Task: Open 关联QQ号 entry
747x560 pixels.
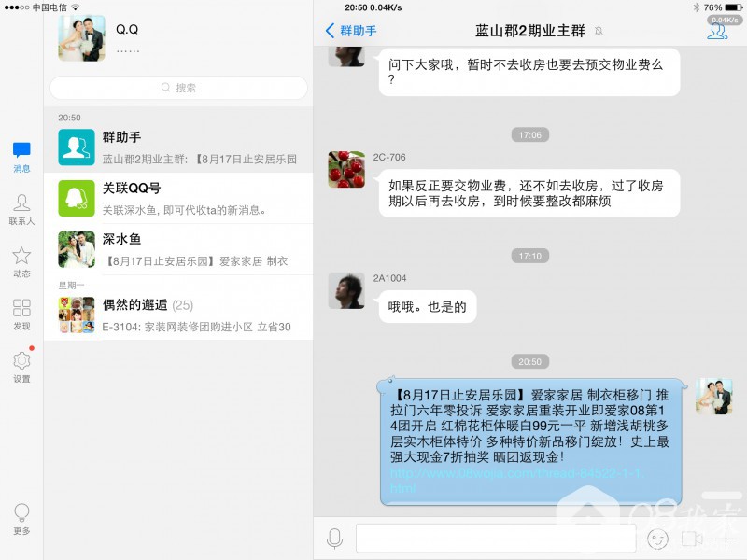Action: click(178, 198)
